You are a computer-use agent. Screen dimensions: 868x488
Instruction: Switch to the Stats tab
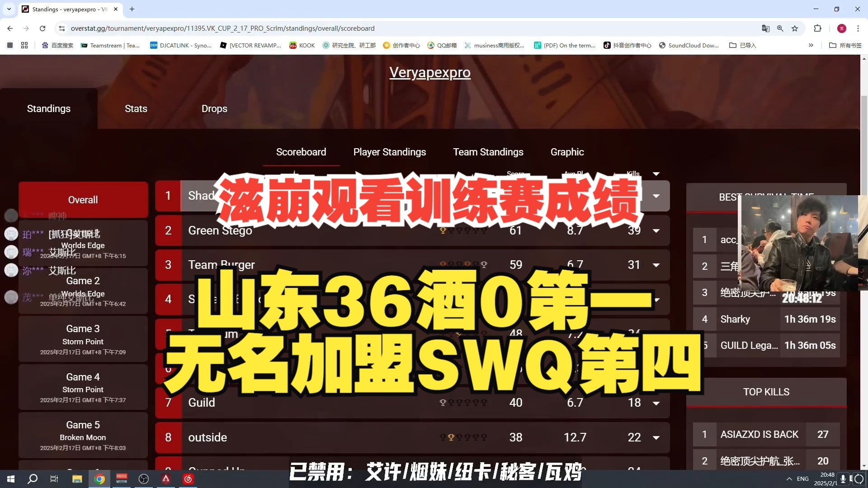136,108
